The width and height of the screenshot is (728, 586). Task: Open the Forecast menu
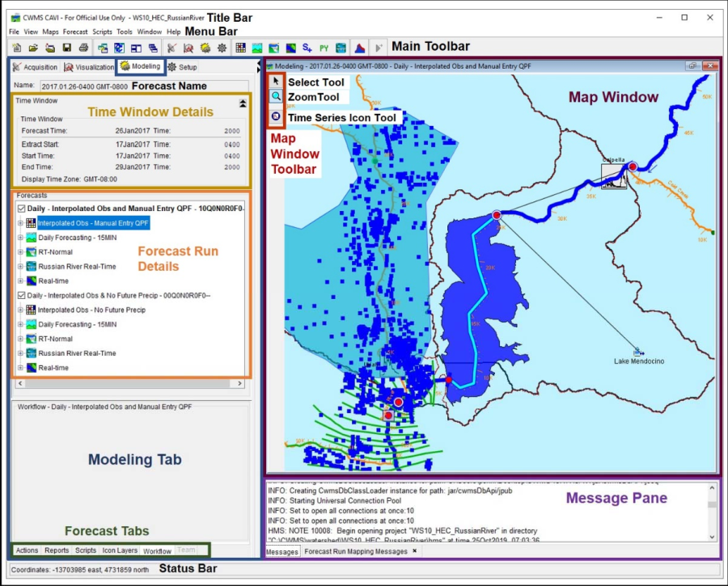pos(74,31)
